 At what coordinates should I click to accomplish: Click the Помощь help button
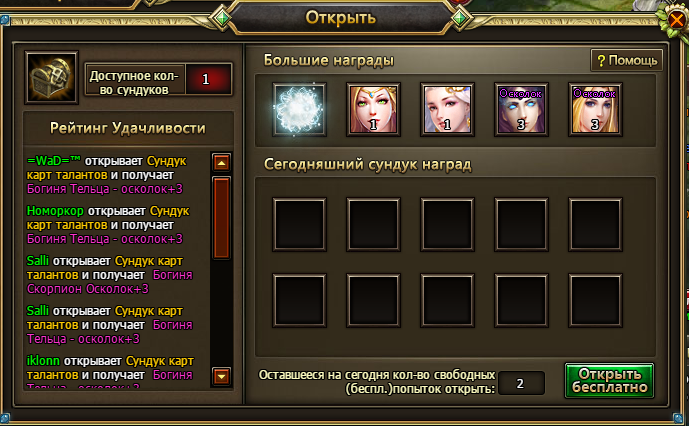pyautogui.click(x=627, y=60)
